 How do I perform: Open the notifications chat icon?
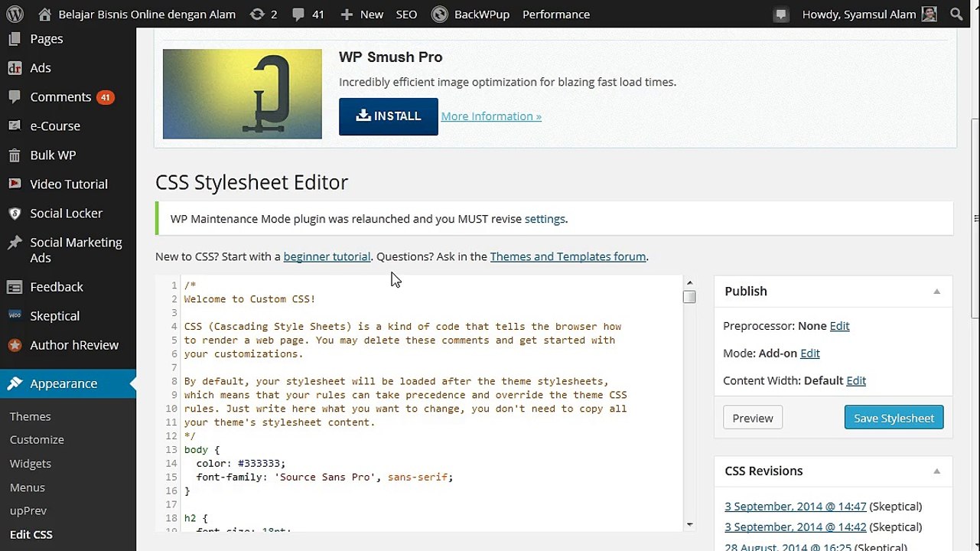[x=781, y=14]
